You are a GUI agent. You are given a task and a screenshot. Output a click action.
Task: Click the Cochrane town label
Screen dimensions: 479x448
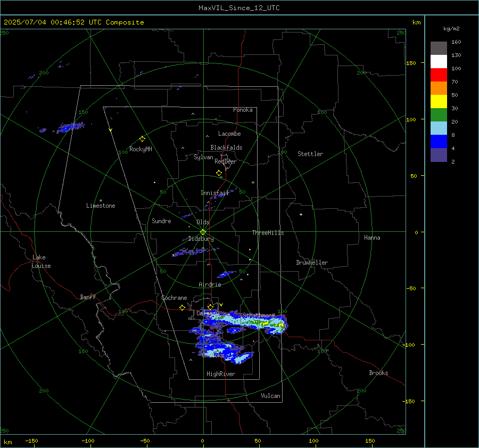coord(174,298)
